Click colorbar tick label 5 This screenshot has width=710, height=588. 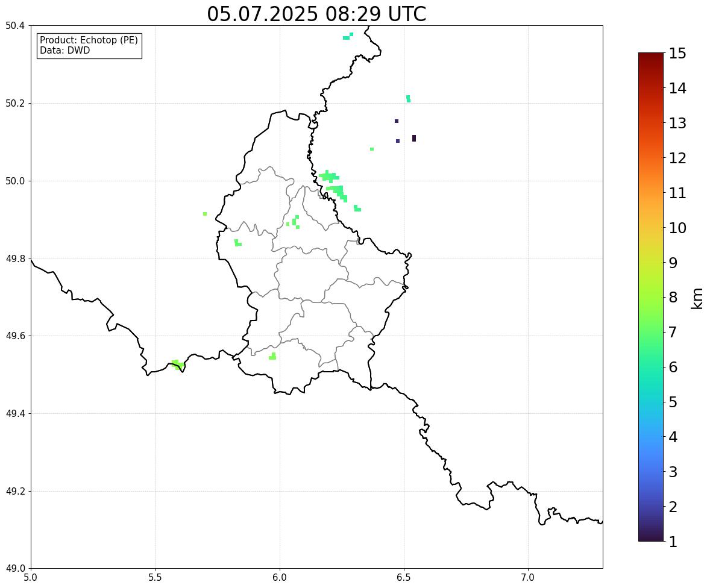673,402
